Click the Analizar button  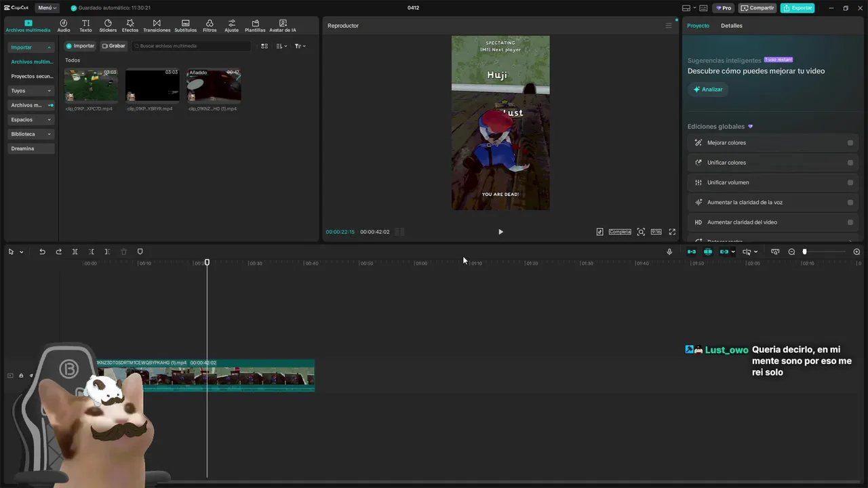[707, 89]
